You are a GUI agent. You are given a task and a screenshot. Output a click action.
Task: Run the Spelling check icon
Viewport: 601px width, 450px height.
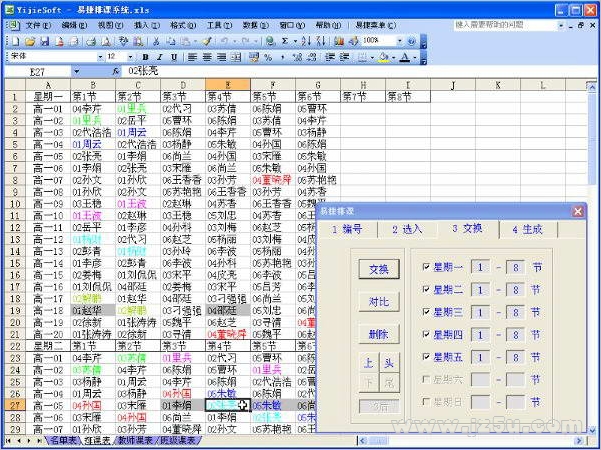click(123, 41)
